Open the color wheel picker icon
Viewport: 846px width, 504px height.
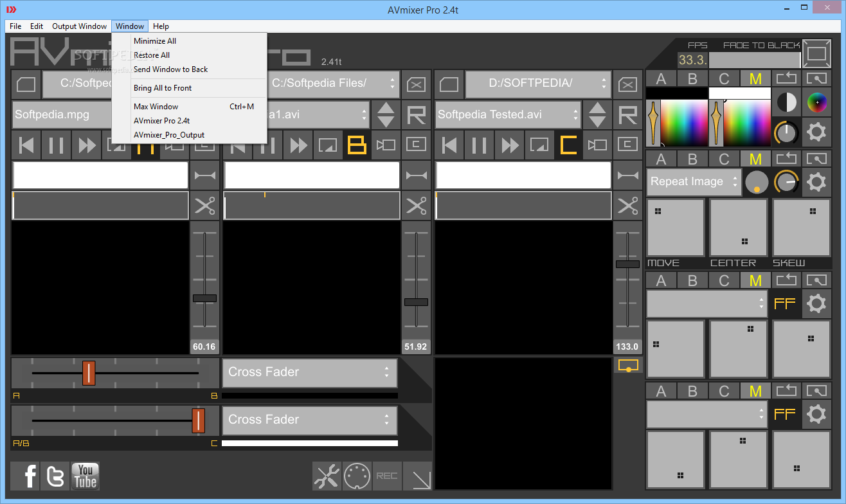pos(817,102)
